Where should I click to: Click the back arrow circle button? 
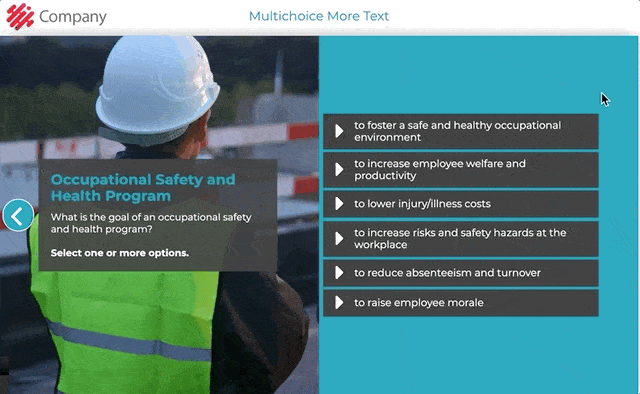18,216
